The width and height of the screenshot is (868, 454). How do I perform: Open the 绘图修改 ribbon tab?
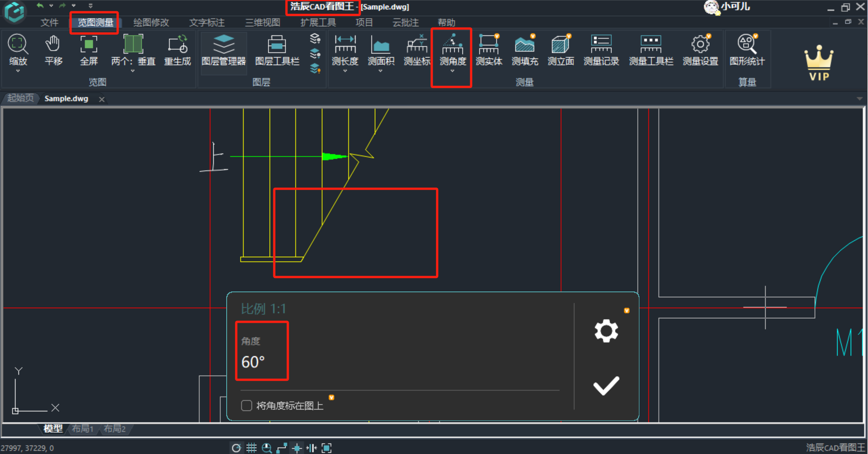(151, 23)
